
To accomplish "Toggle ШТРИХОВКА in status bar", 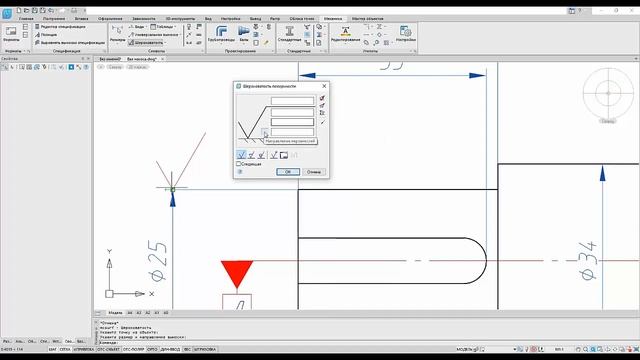I will (x=205, y=349).
